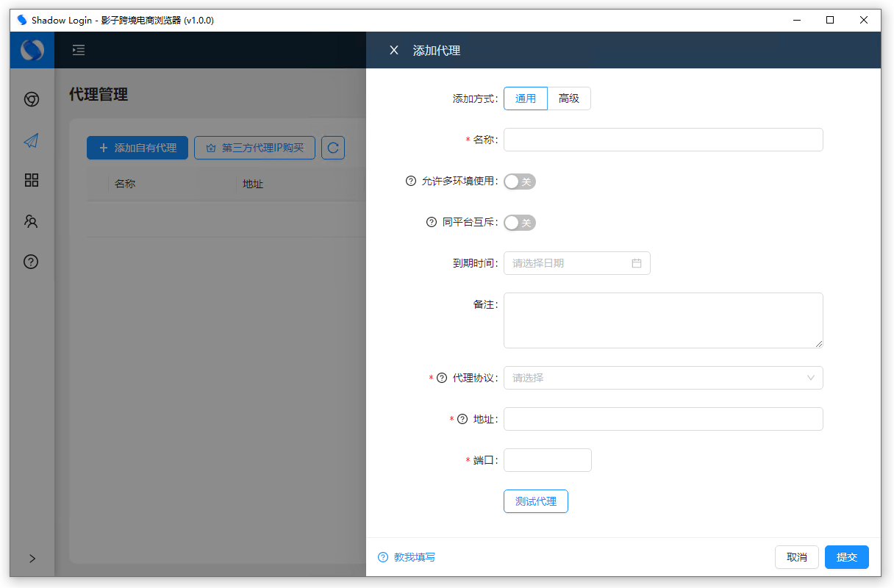The height and width of the screenshot is (588, 894).
Task: Click inside the 名称 input field
Action: click(662, 139)
